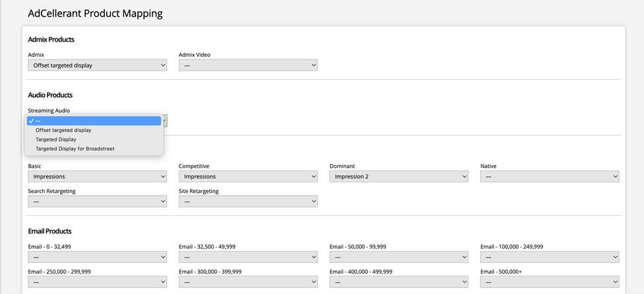
Task: Open the Admix dropdown
Action: pos(97,65)
